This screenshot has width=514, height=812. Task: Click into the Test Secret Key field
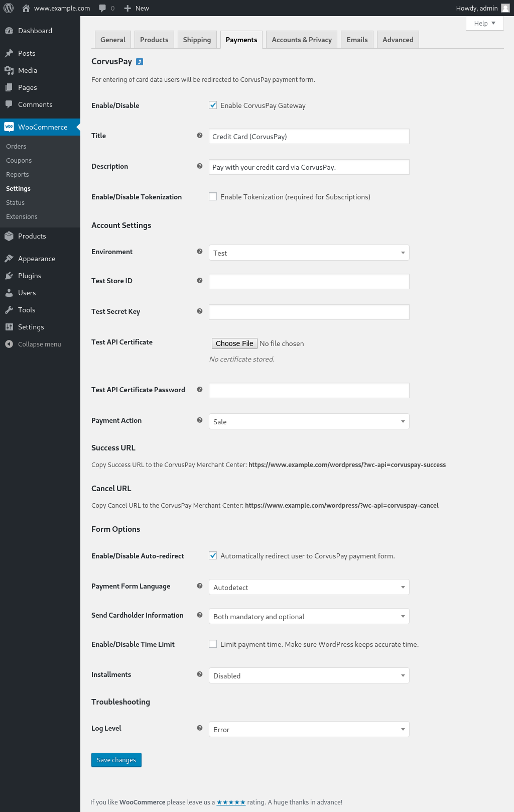pos(309,312)
